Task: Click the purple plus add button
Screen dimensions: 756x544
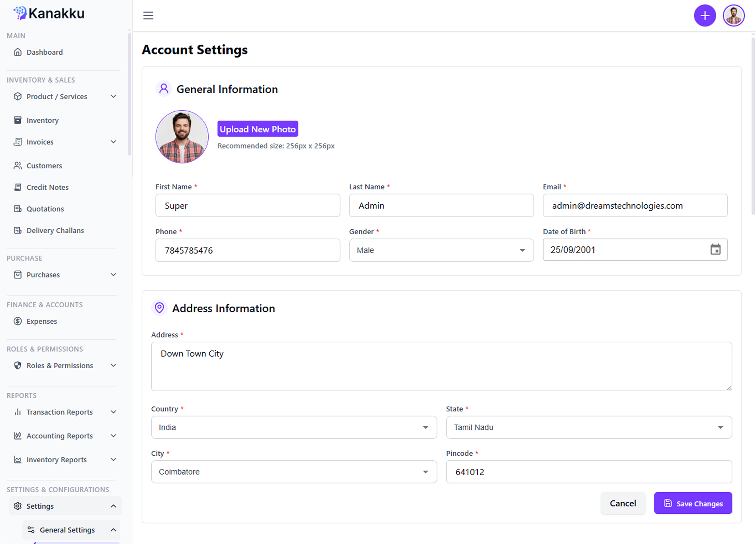Action: coord(705,16)
